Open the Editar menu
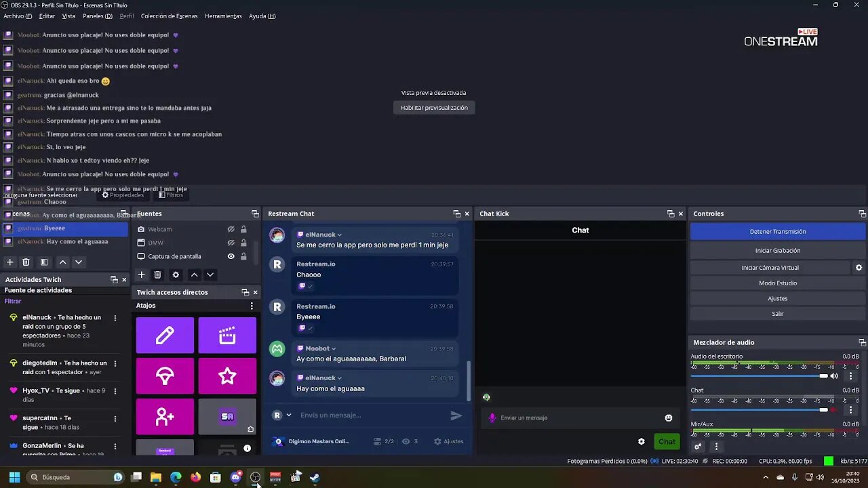868x488 pixels. [47, 16]
